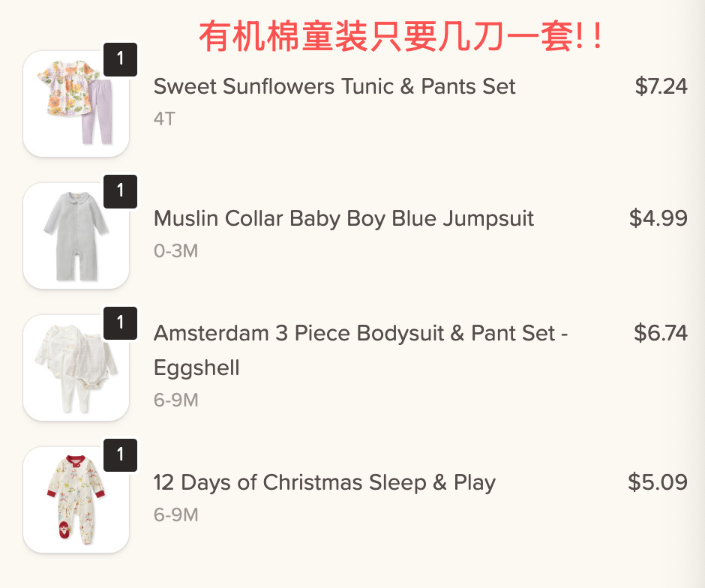Viewport: 705px width, 588px height.
Task: Click the Sweet Sunflowers Tunic product thumbnail
Action: 75,105
